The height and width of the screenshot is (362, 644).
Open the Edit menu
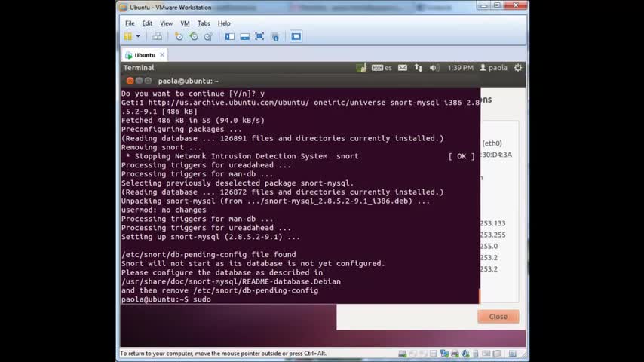point(147,23)
